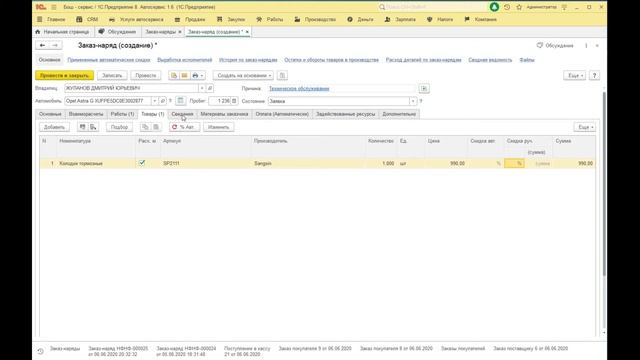Image resolution: width=640 pixels, height=360 pixels.
Task: Close the Заказ-наряд (создание) window tab
Action: click(x=247, y=32)
